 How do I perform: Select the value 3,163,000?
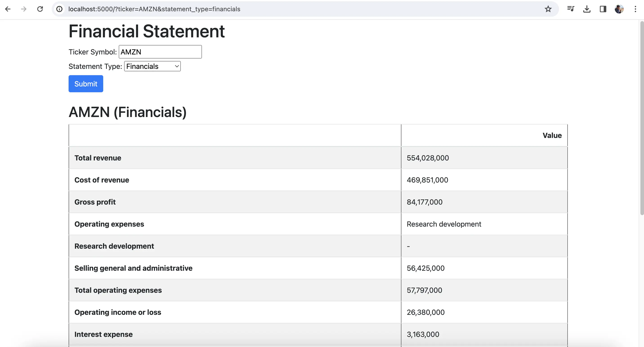(x=423, y=334)
